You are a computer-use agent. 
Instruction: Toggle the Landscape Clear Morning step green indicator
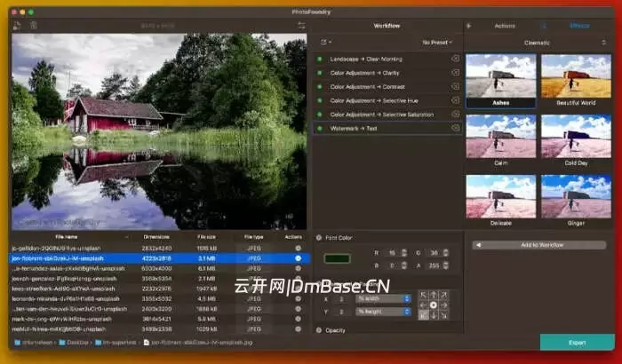(319, 59)
